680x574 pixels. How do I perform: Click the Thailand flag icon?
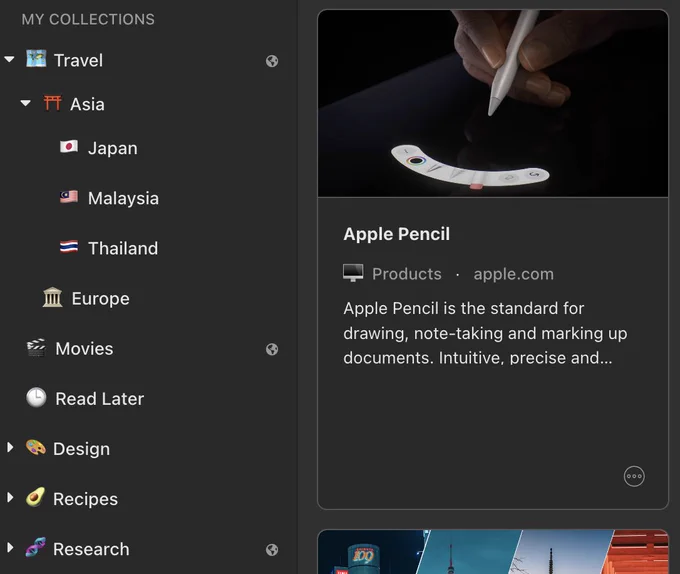pyautogui.click(x=69, y=247)
